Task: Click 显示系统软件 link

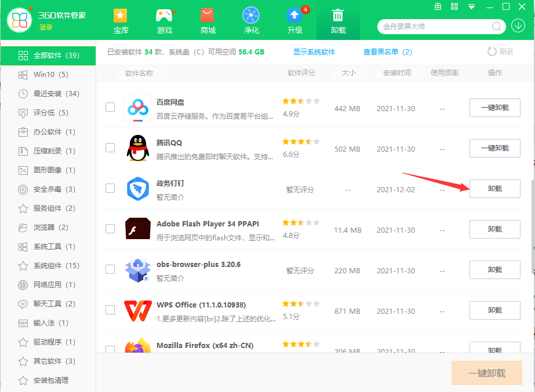Action: [314, 52]
